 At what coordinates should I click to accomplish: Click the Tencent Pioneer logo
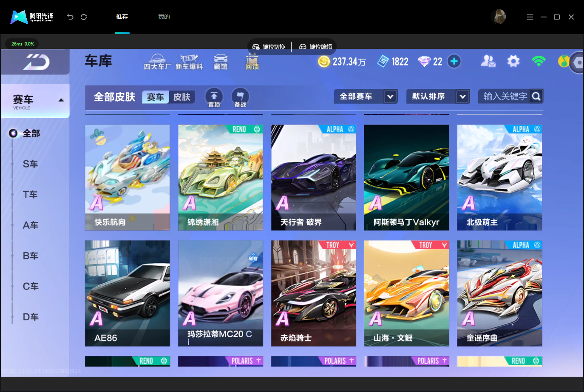[32, 17]
